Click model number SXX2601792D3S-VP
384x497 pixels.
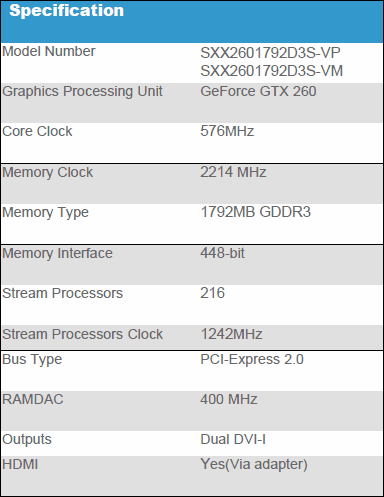(x=270, y=53)
